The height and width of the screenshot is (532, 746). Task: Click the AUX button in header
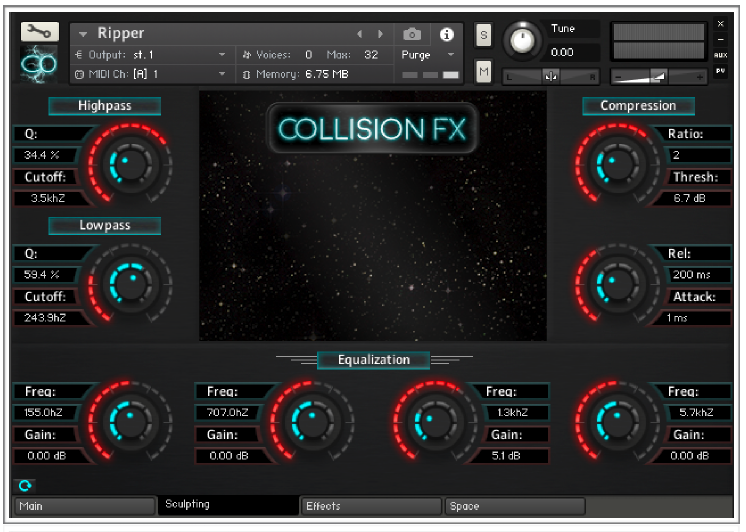(720, 55)
